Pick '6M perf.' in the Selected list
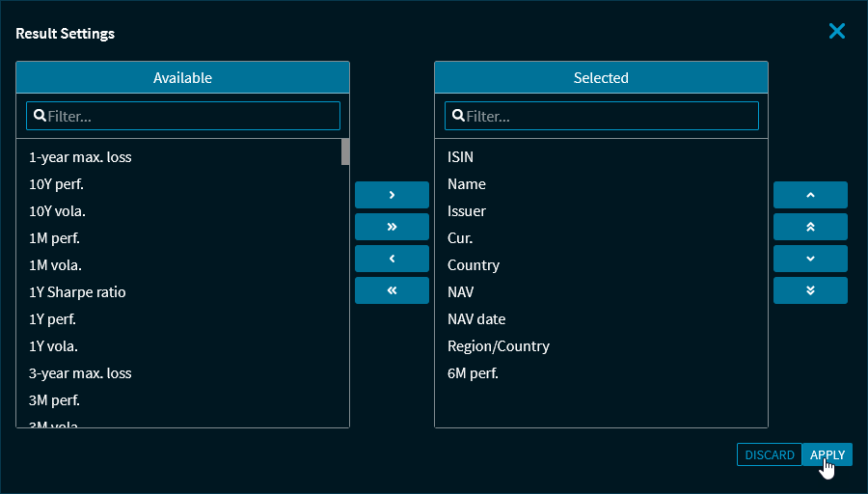Screen dimensions: 868x494 (473, 373)
